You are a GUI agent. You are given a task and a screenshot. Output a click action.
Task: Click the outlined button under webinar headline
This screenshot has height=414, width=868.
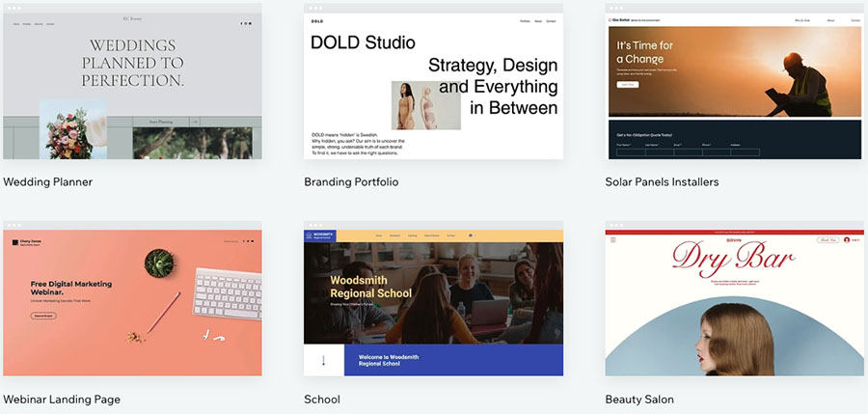pos(43,316)
